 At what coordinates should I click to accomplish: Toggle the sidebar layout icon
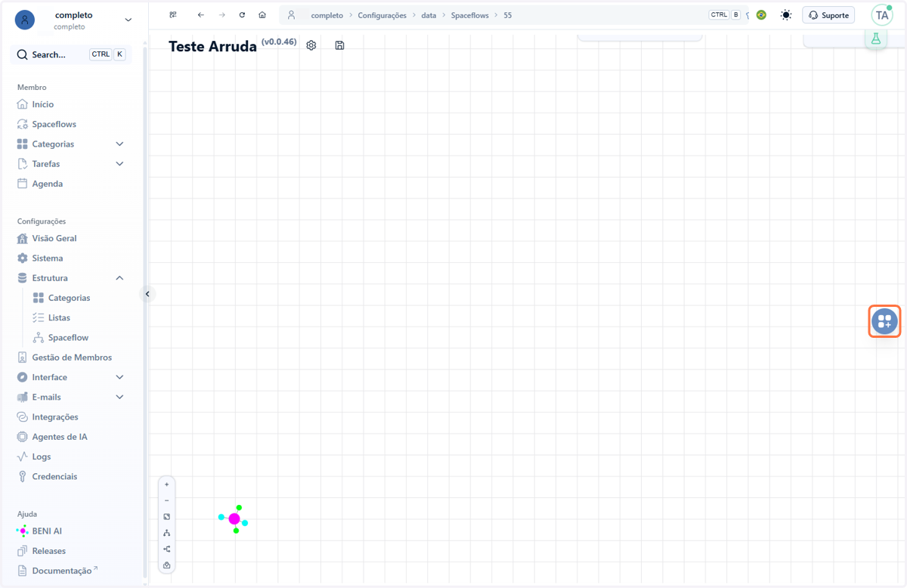(x=173, y=15)
